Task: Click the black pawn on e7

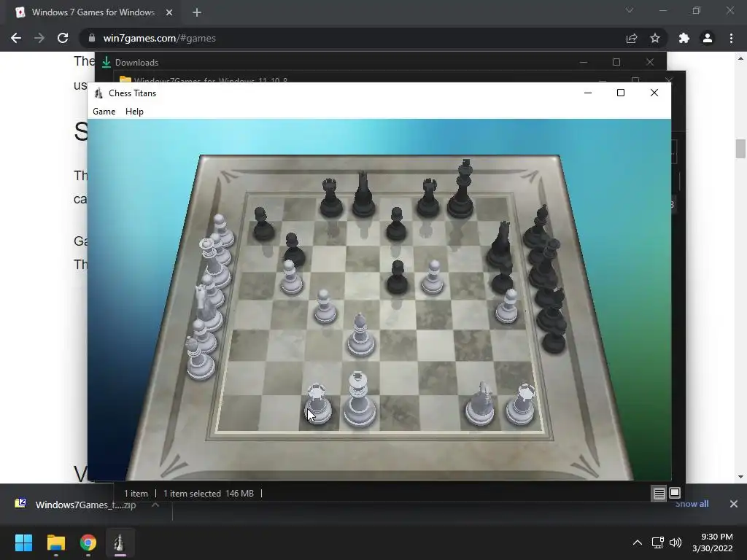Action: point(396,225)
